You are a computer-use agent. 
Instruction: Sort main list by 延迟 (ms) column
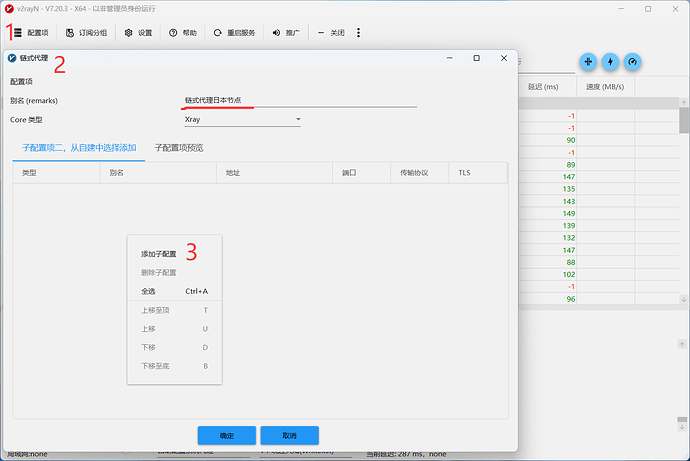[547, 87]
